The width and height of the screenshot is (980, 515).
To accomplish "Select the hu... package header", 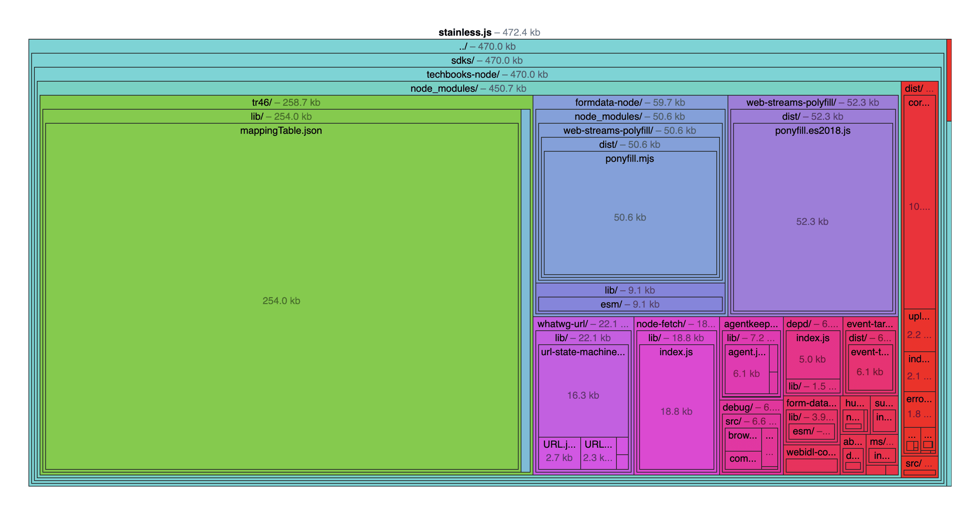I will point(855,403).
